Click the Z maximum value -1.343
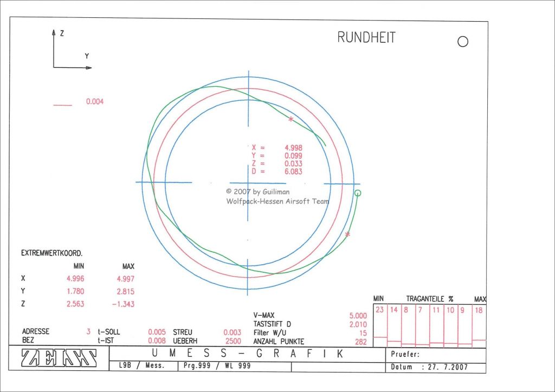This screenshot has width=555, height=392. click(123, 304)
